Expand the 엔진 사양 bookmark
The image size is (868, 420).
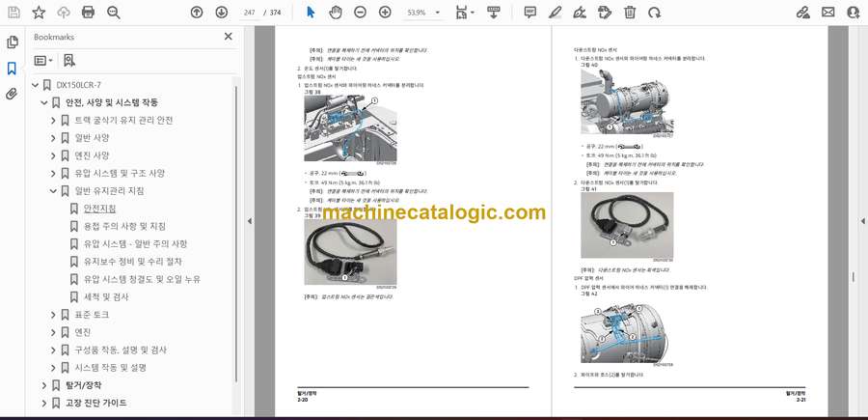53,155
